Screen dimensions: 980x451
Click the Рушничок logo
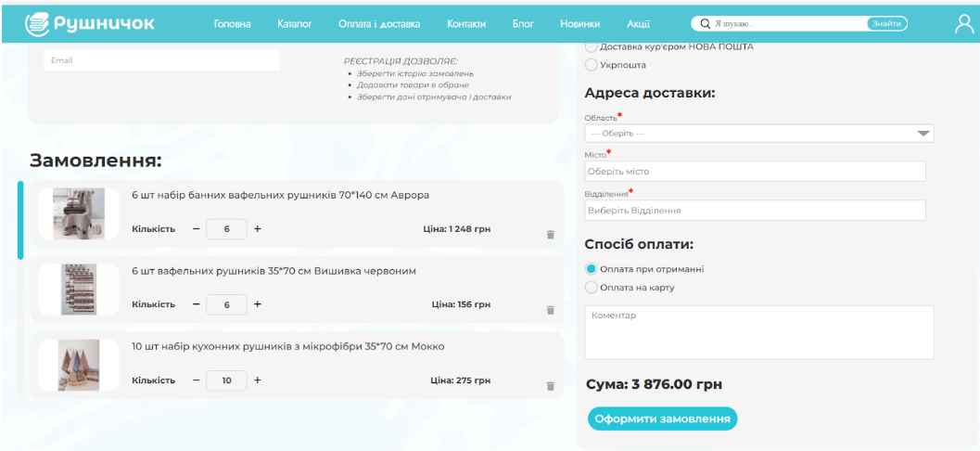(90, 23)
